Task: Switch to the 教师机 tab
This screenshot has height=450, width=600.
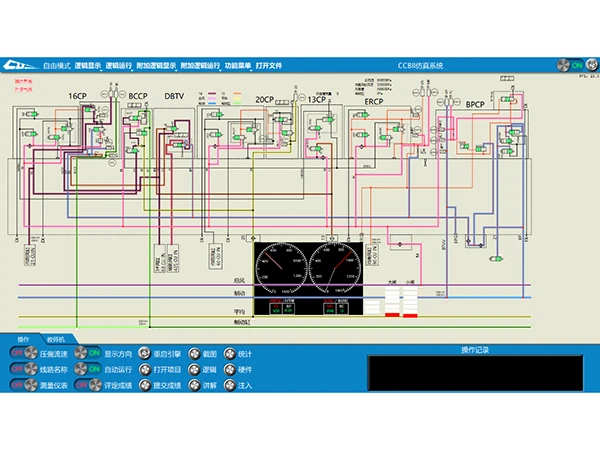Action: tap(53, 340)
